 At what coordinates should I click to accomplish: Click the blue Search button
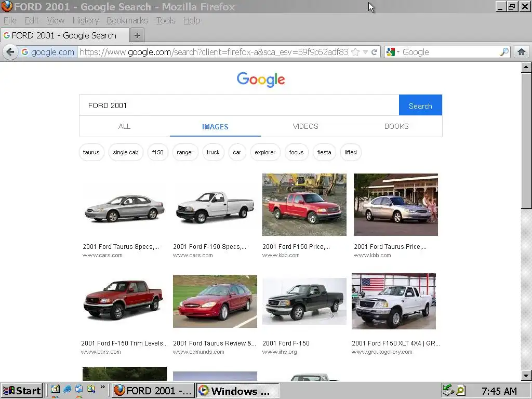(420, 105)
